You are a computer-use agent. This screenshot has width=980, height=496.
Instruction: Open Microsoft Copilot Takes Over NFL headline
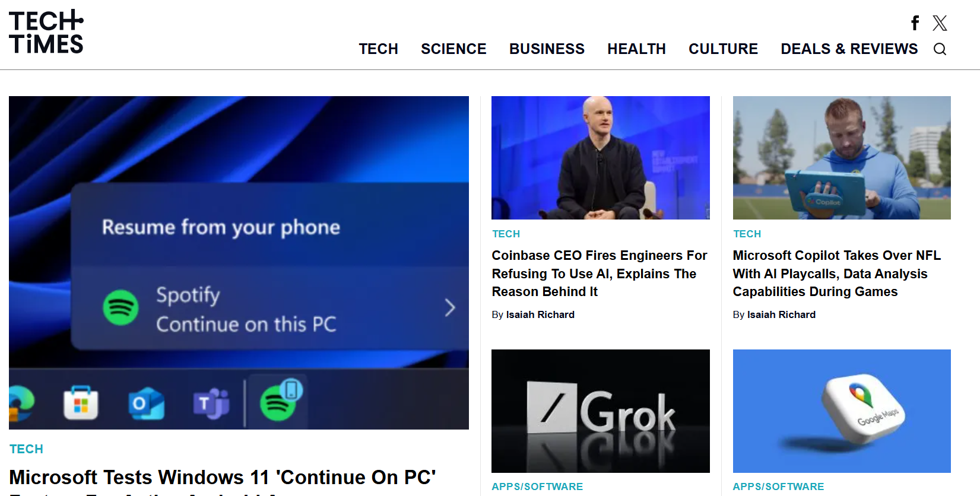pos(836,274)
